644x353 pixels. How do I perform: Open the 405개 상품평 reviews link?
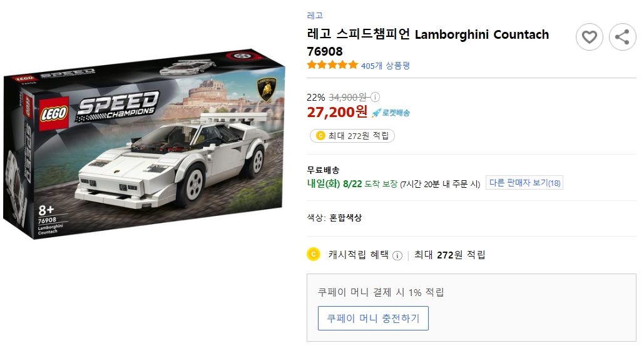point(386,65)
